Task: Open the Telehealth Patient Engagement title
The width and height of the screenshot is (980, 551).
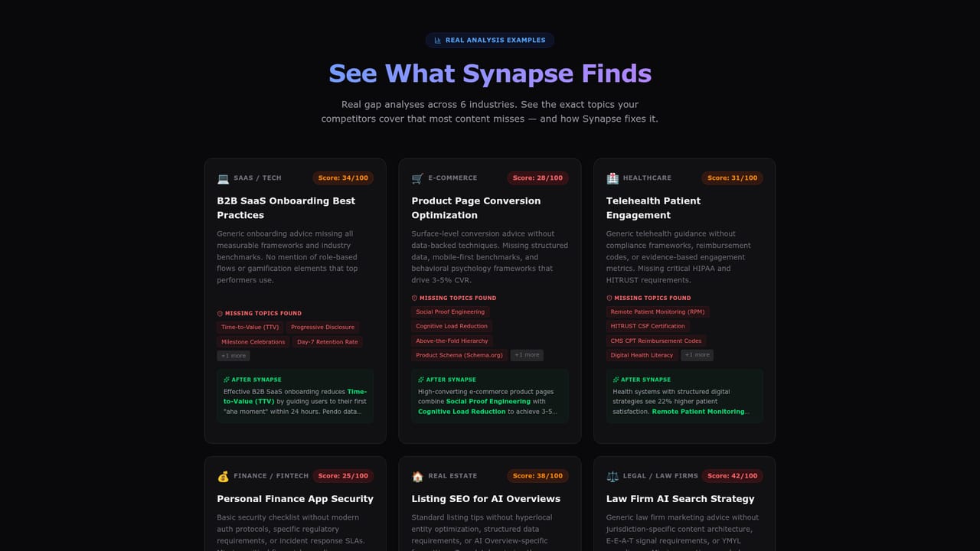Action: tap(653, 208)
